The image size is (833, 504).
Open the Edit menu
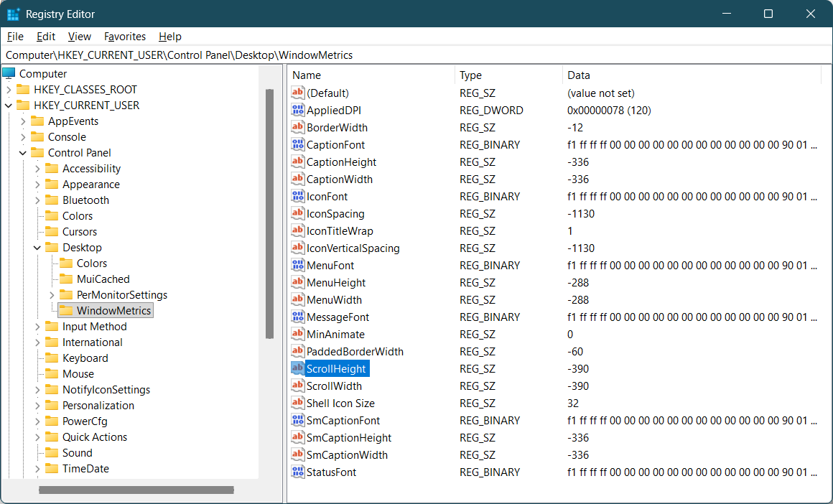pyautogui.click(x=46, y=37)
